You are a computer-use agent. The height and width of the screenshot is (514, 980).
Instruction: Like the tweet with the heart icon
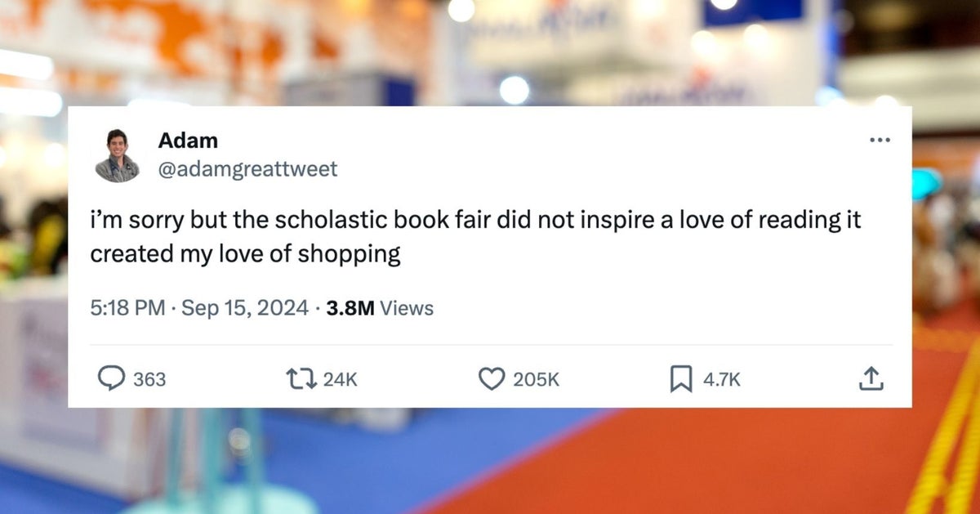[491, 378]
